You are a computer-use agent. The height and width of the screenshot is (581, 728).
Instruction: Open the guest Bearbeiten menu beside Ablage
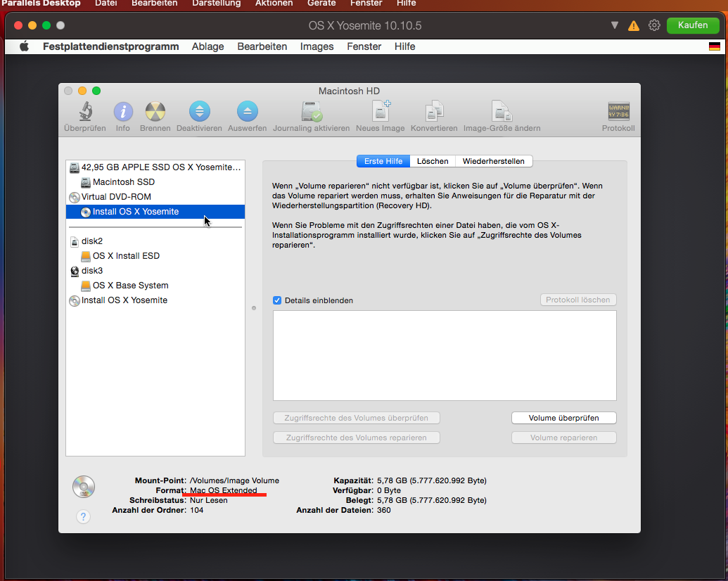(x=262, y=46)
